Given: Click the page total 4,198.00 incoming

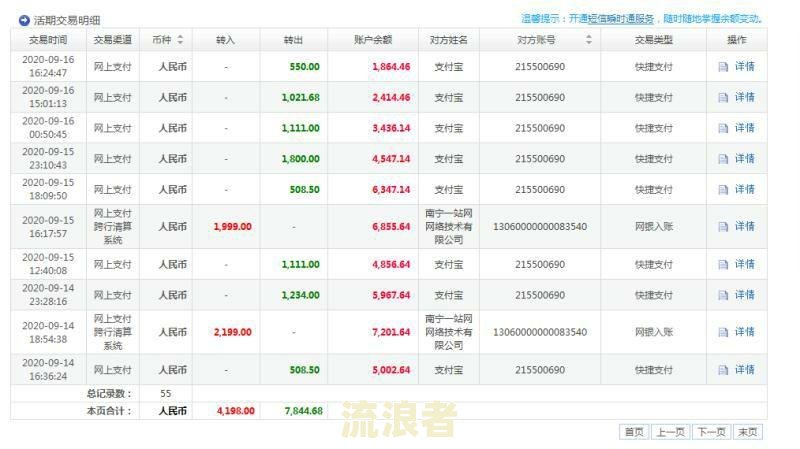Looking at the screenshot, I should tap(236, 411).
